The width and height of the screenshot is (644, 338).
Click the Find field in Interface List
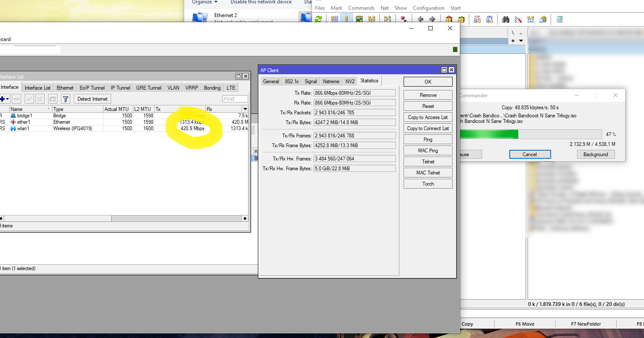[x=235, y=99]
